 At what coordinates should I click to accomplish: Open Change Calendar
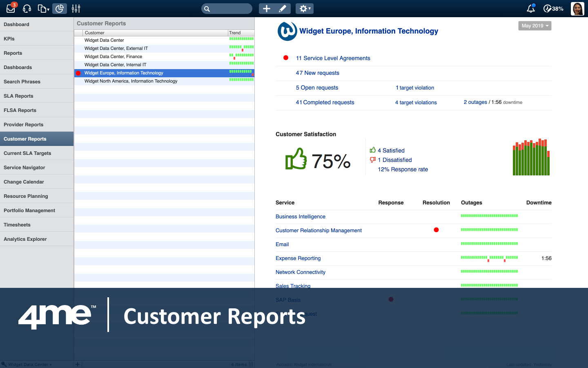37,182
